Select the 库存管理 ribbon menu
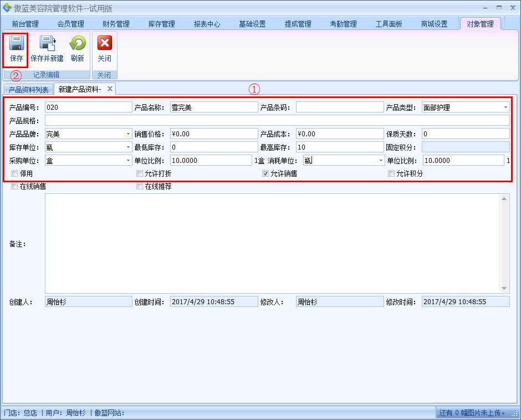 161,23
